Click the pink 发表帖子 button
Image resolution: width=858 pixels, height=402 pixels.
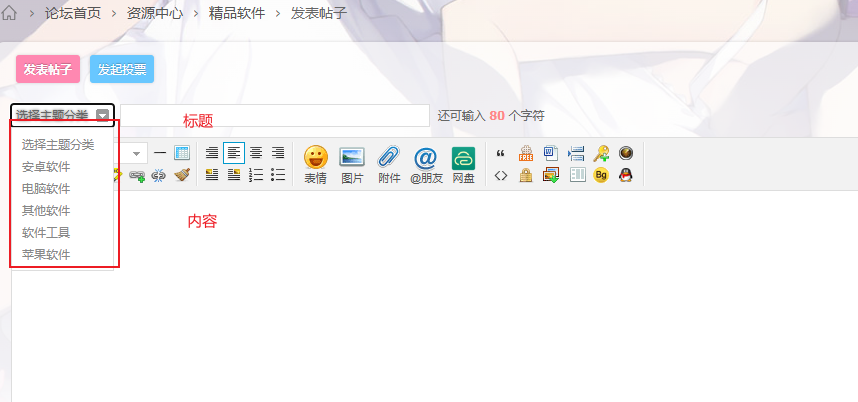point(47,69)
